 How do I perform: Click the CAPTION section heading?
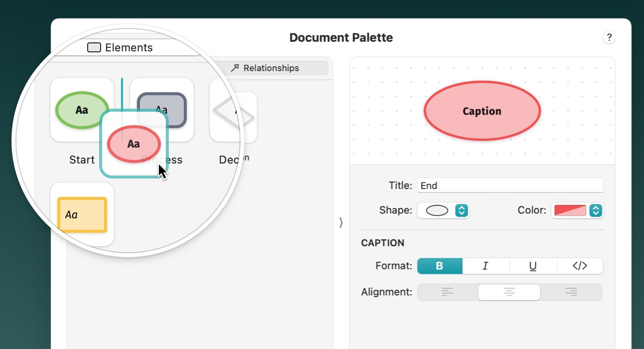point(383,243)
